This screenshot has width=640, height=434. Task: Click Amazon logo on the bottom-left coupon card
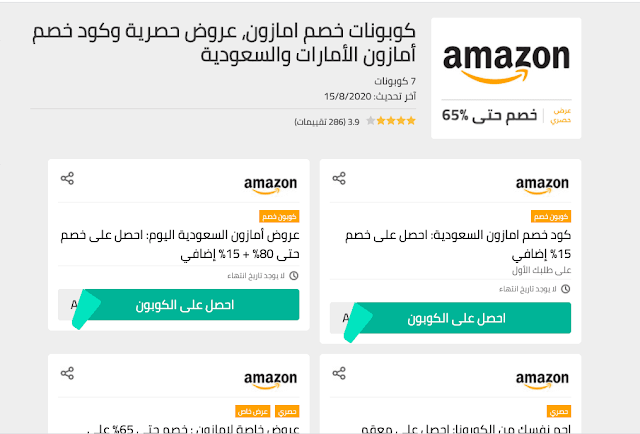point(271,379)
